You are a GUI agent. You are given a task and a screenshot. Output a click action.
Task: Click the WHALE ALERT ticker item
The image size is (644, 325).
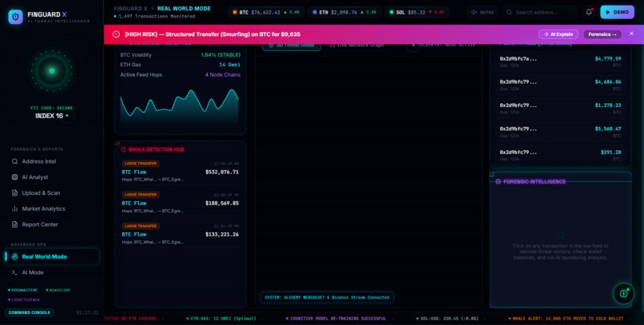click(566, 319)
